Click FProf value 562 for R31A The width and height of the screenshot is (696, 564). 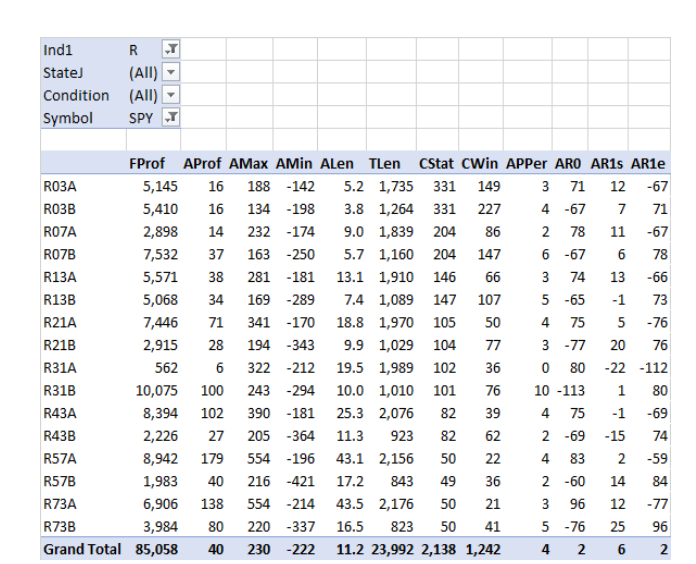point(166,368)
